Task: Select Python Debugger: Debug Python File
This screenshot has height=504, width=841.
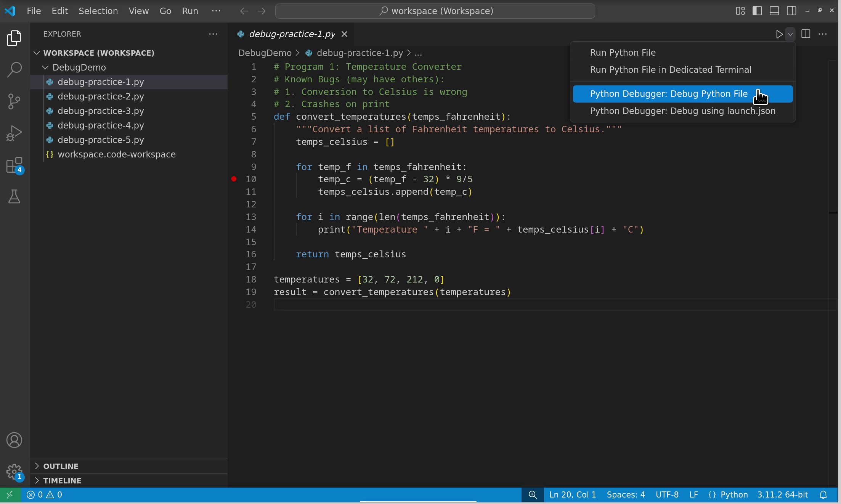Action: coord(669,94)
